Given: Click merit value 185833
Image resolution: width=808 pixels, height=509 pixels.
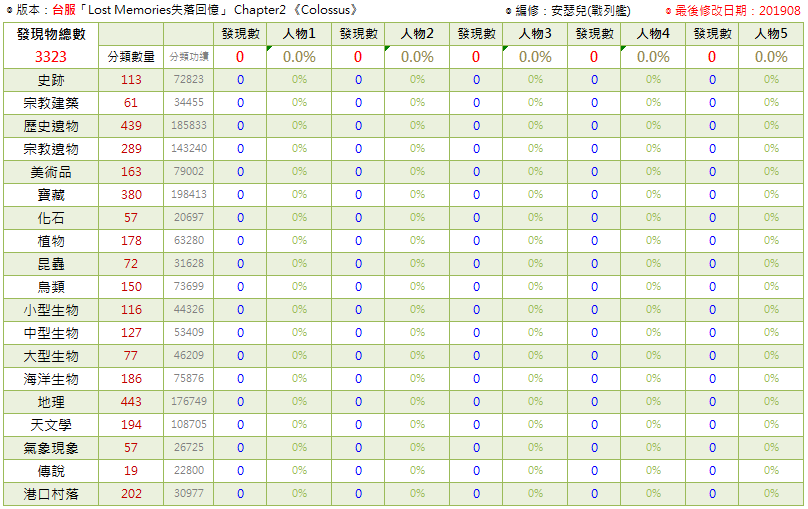Looking at the screenshot, I should (x=189, y=125).
